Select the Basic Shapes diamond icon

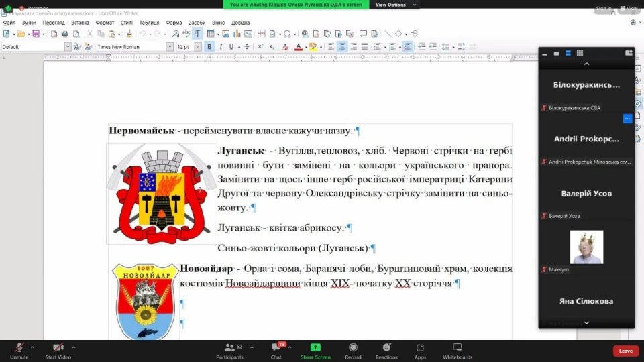tap(398, 34)
